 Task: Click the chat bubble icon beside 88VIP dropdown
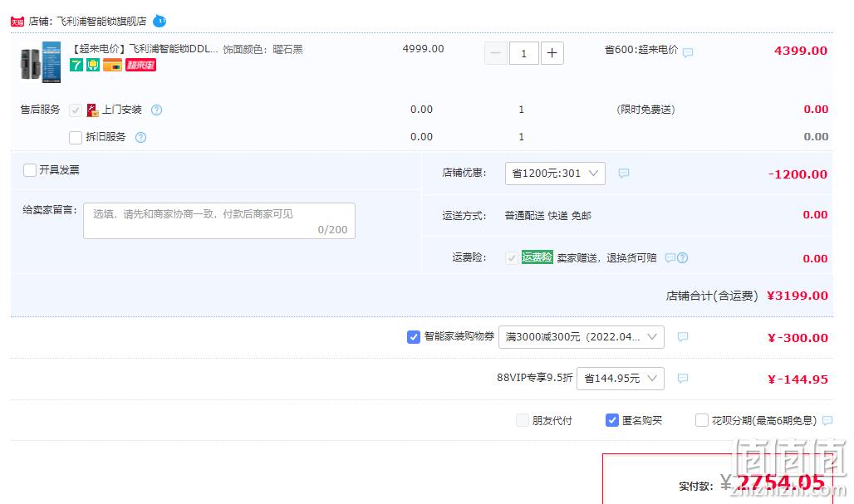[x=682, y=379]
